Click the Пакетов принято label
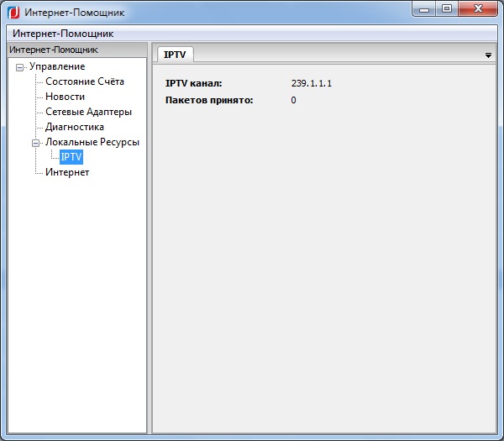Viewport: 504px width, 441px height. click(x=209, y=100)
